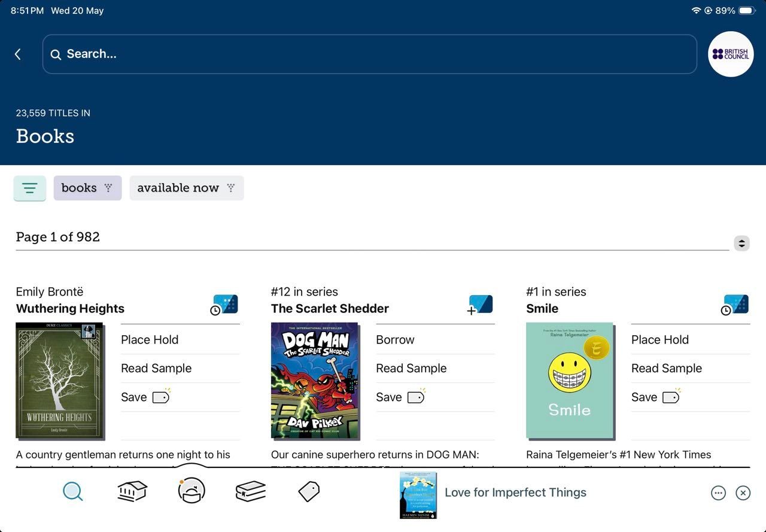Open the Wuthering Heights cover thumbnail
The height and width of the screenshot is (532, 766).
tap(60, 381)
